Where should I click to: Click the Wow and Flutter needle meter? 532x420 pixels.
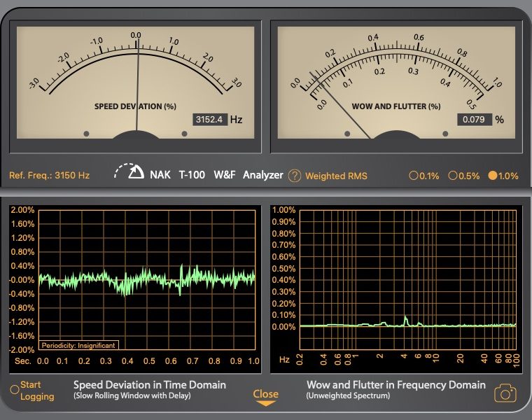coord(396,83)
